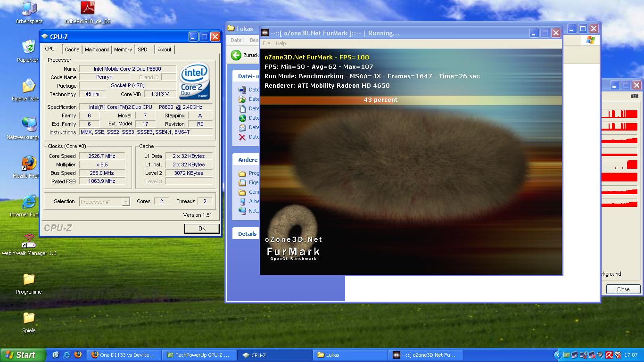Image resolution: width=644 pixels, height=362 pixels.
Task: Click the Rated FSB value 1063.9 MHz
Action: (102, 181)
